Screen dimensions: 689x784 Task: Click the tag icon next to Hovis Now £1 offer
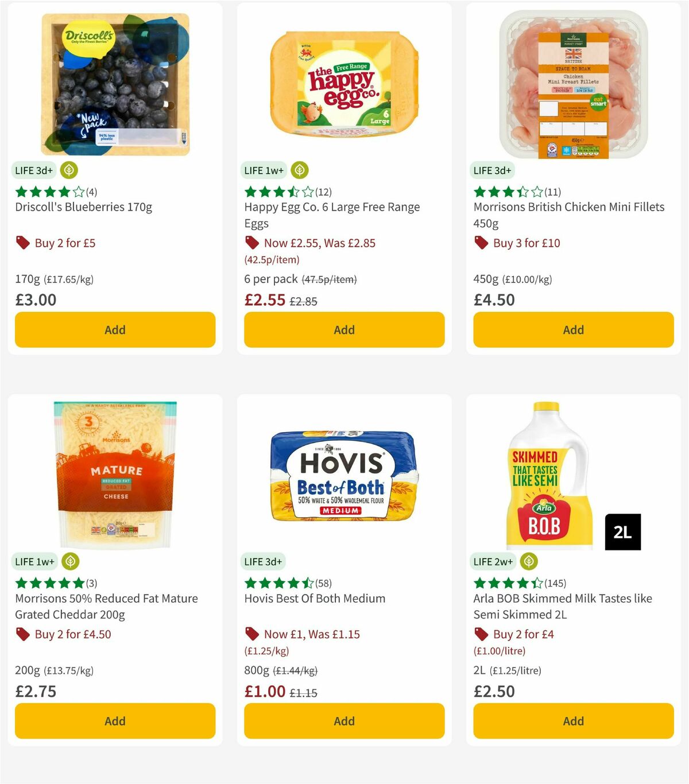click(x=251, y=634)
